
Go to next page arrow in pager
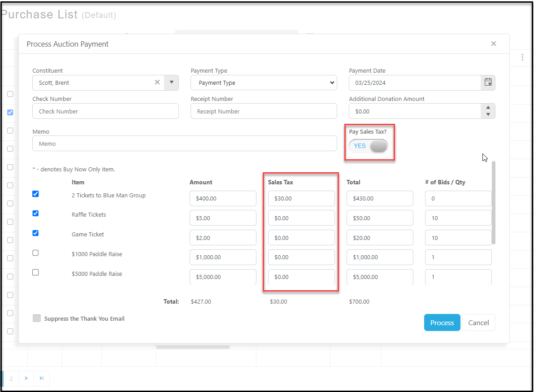click(x=26, y=378)
